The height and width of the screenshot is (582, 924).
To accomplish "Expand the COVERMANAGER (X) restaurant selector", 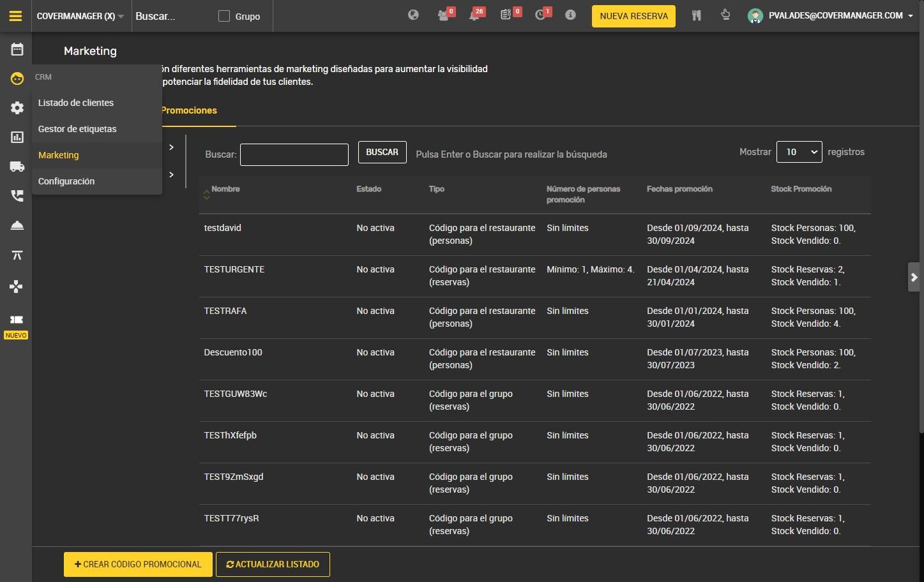I will click(80, 16).
